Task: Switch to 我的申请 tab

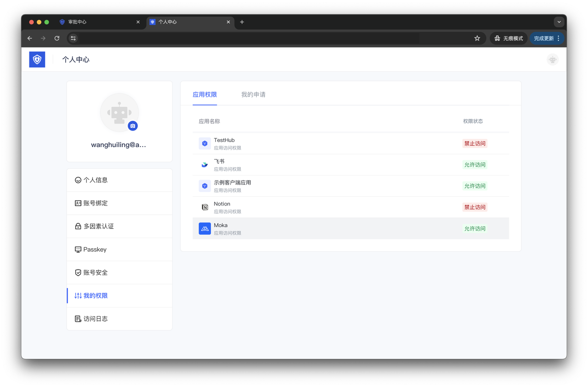Action: (x=253, y=95)
